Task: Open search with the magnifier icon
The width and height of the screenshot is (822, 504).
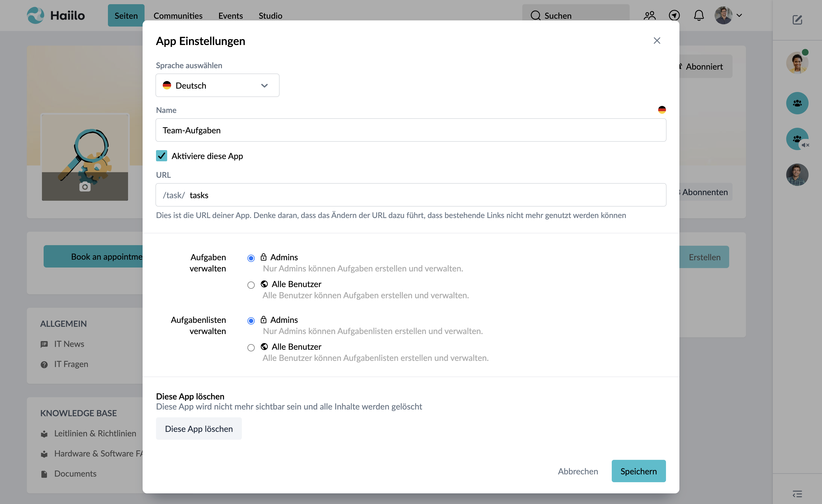Action: click(x=535, y=15)
